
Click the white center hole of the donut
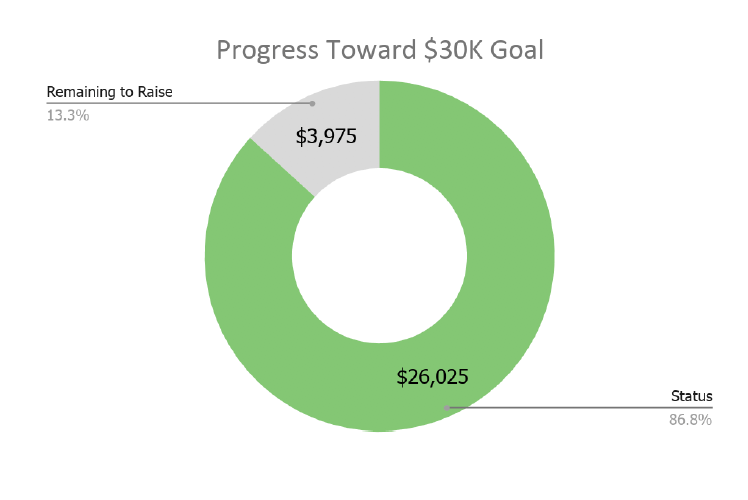[379, 256]
